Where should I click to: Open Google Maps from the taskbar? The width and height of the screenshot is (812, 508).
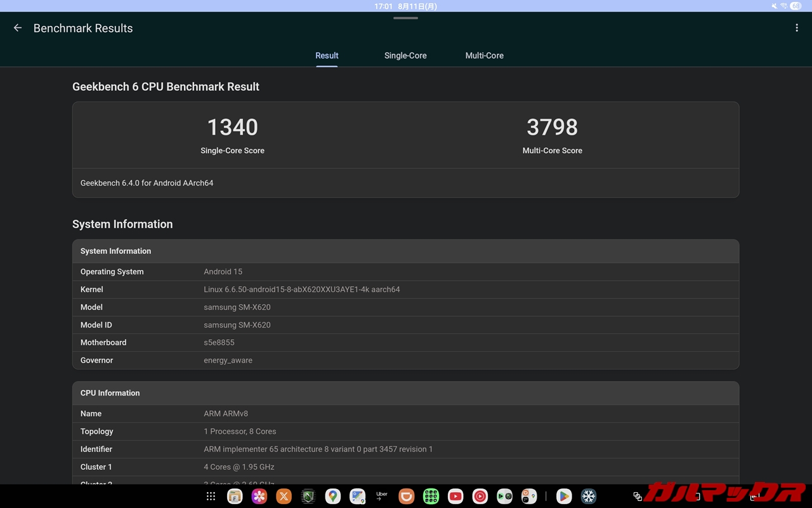coord(332,497)
